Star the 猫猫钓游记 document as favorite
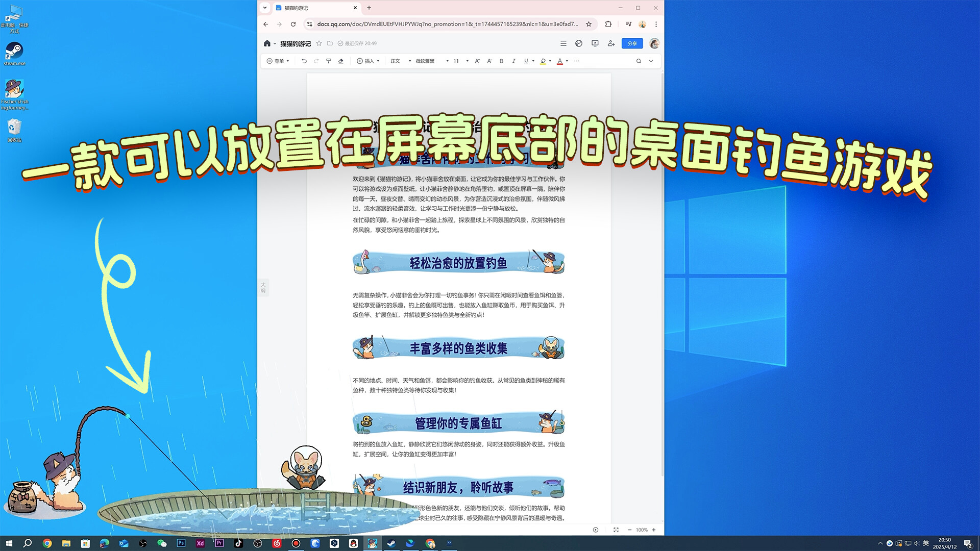The image size is (980, 551). (319, 43)
